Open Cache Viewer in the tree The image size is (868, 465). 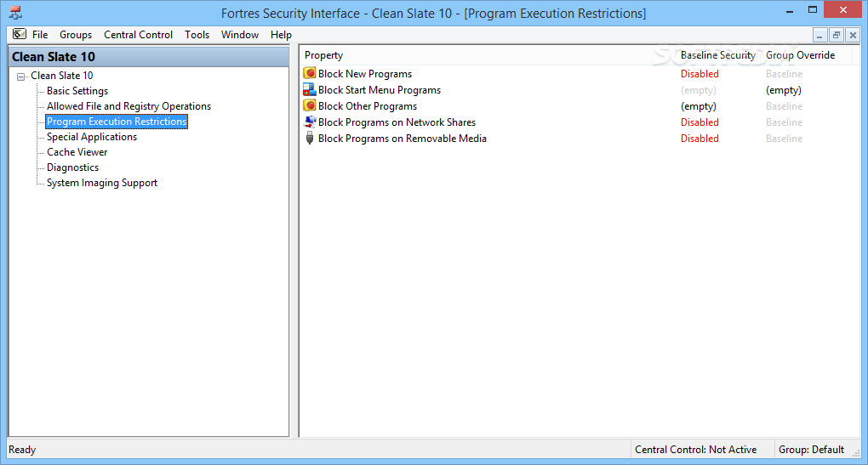point(77,152)
